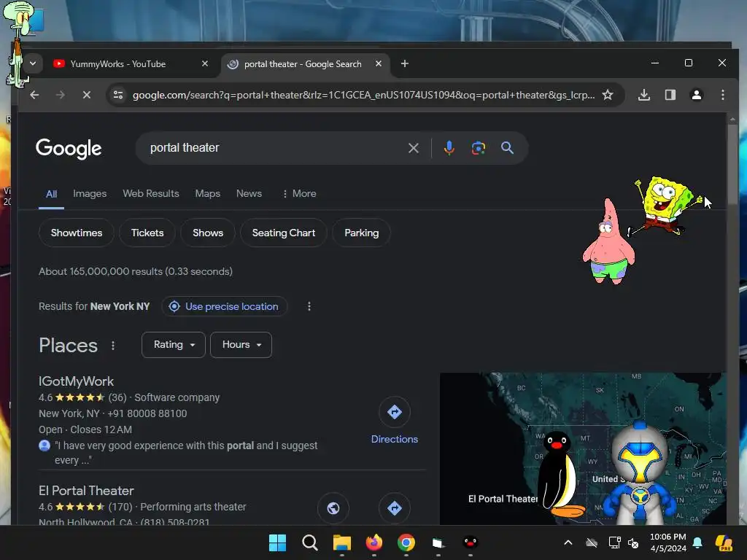Filter by Parking chip
The image size is (747, 560).
click(x=361, y=233)
